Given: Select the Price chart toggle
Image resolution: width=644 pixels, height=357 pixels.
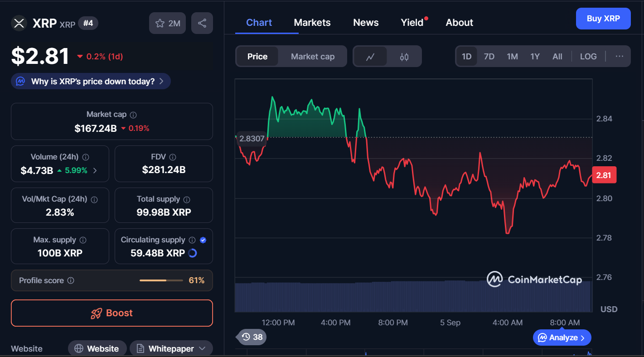Looking at the screenshot, I should coord(257,57).
